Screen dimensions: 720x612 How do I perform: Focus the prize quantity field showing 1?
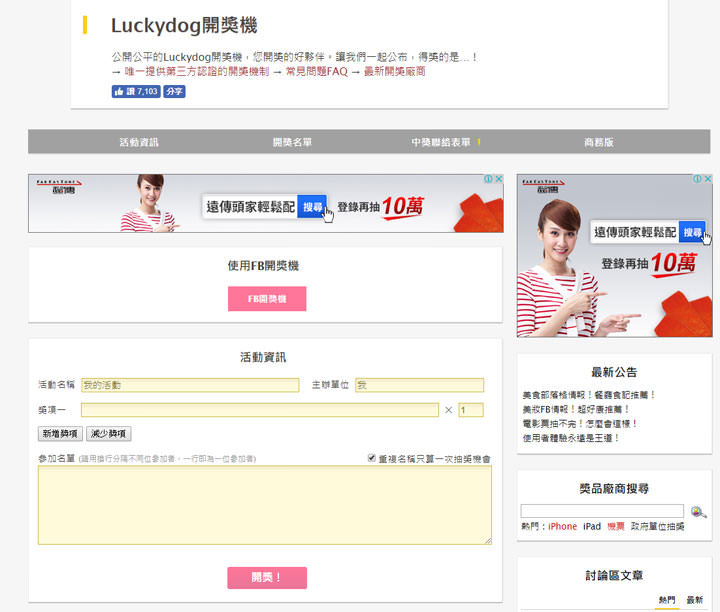pyautogui.click(x=471, y=410)
